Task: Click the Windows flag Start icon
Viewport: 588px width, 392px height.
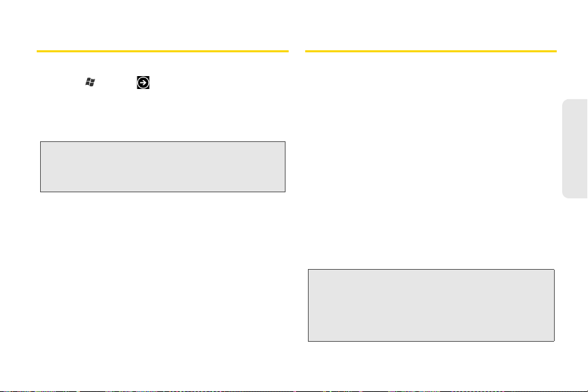Action: tap(90, 82)
